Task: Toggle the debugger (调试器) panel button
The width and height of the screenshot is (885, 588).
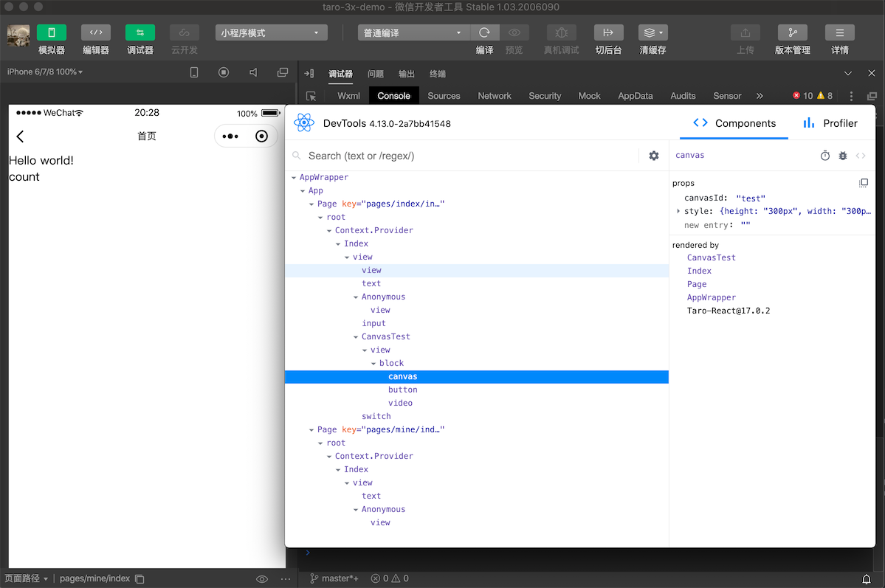Action: pos(140,32)
